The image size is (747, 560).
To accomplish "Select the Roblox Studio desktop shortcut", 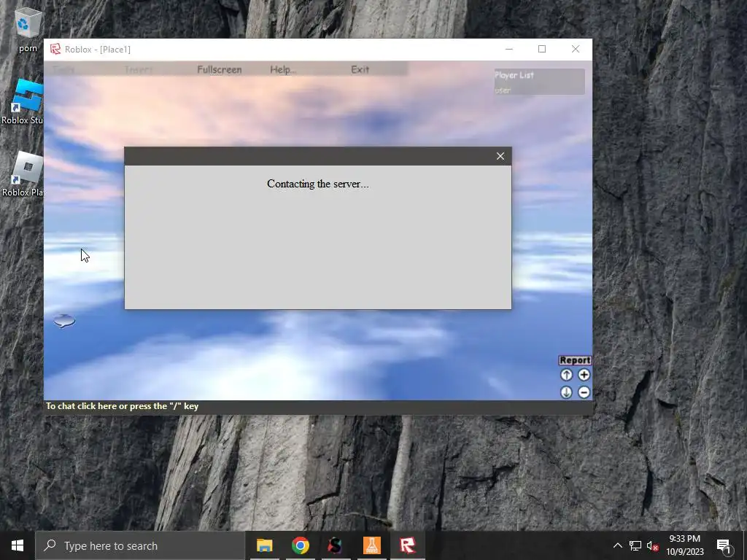I will tap(22, 102).
